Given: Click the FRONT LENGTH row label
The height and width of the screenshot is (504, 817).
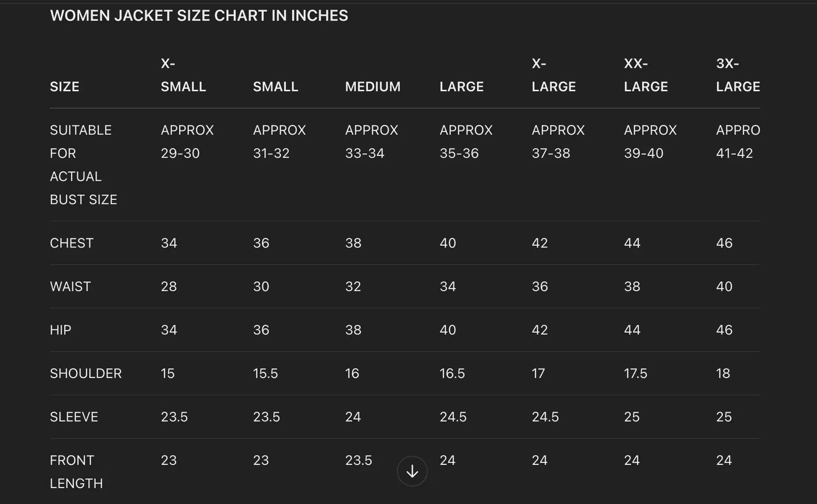Looking at the screenshot, I should [76, 471].
